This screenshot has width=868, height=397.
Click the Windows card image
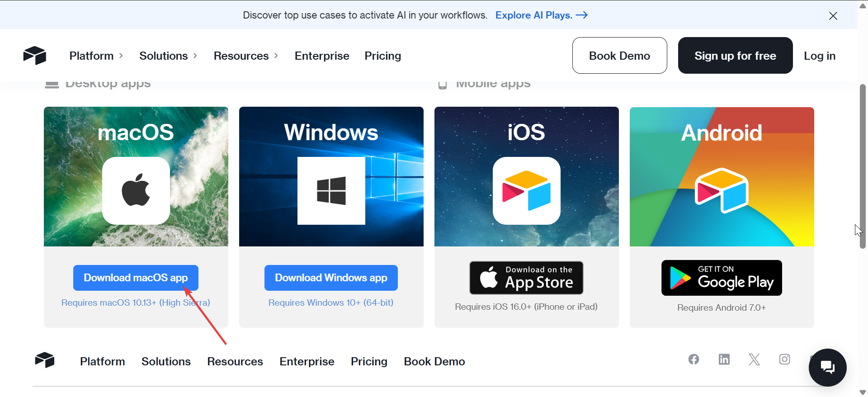click(x=331, y=176)
